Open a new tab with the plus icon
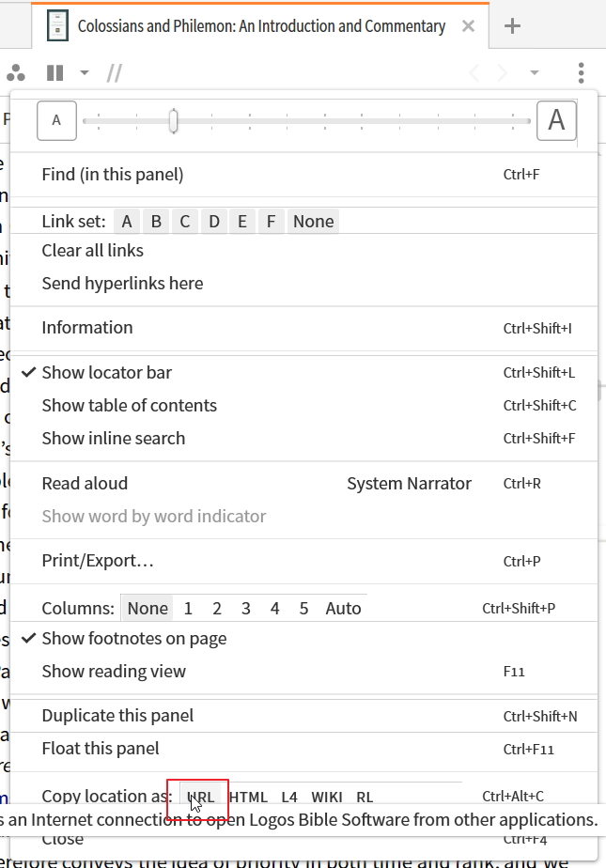 point(512,26)
